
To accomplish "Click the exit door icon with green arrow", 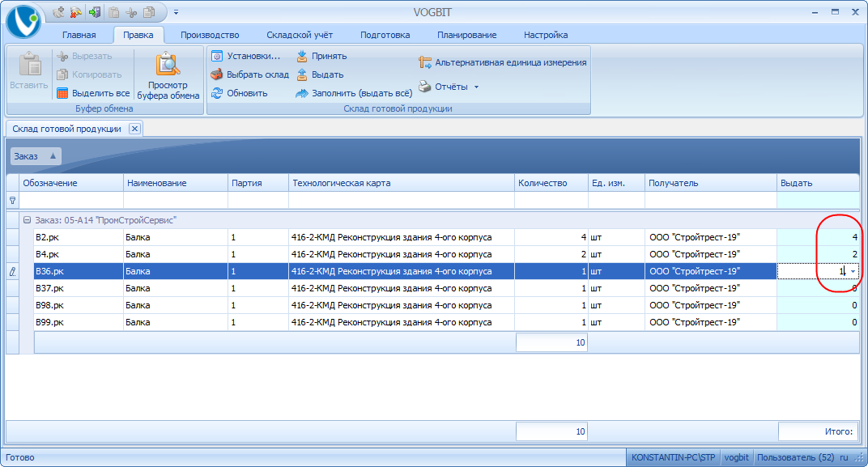I will click(x=94, y=12).
